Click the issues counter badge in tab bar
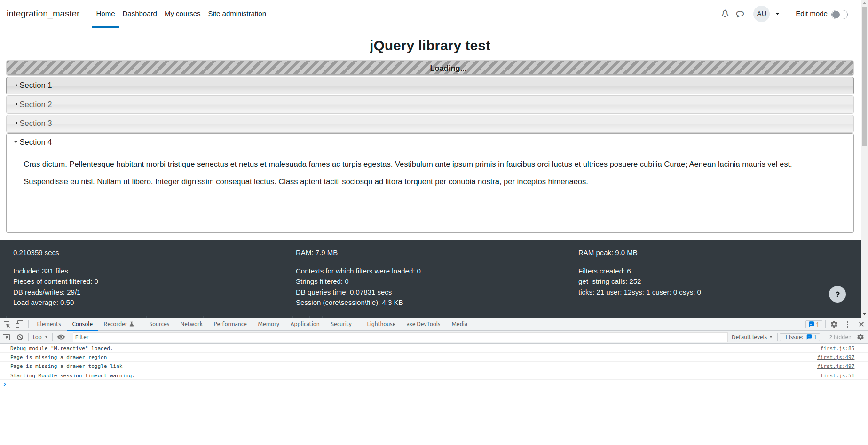868x445 pixels. [814, 324]
